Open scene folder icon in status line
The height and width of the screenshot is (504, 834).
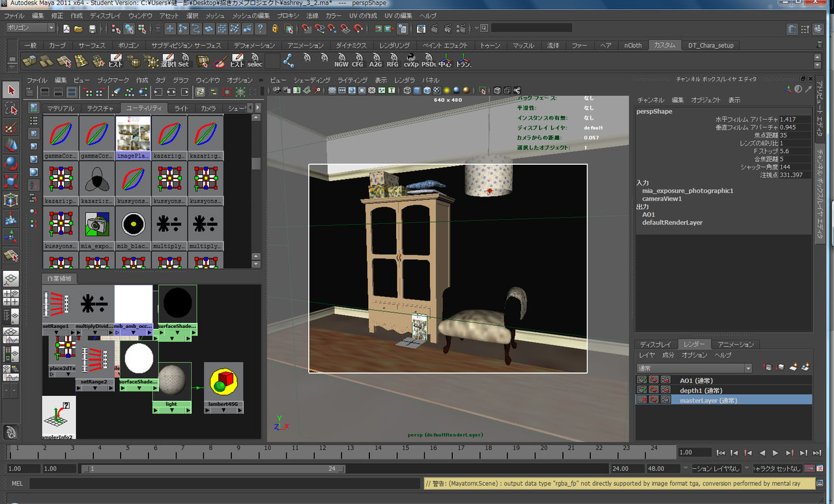[78, 29]
